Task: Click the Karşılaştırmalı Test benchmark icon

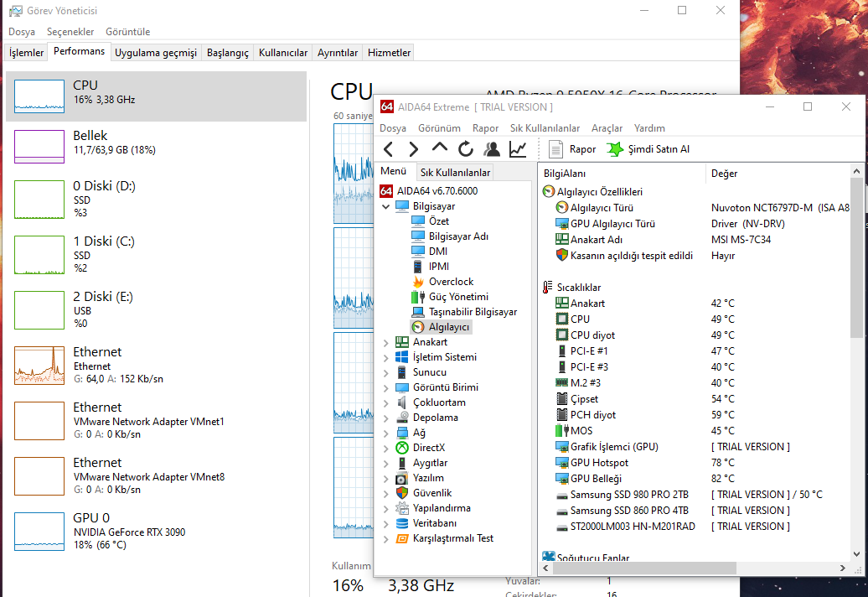Action: point(402,538)
